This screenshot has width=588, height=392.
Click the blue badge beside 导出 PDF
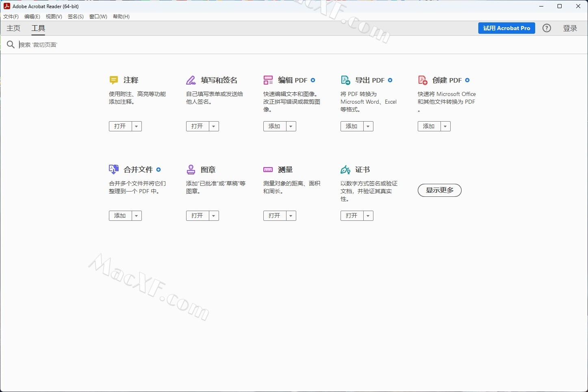(390, 80)
